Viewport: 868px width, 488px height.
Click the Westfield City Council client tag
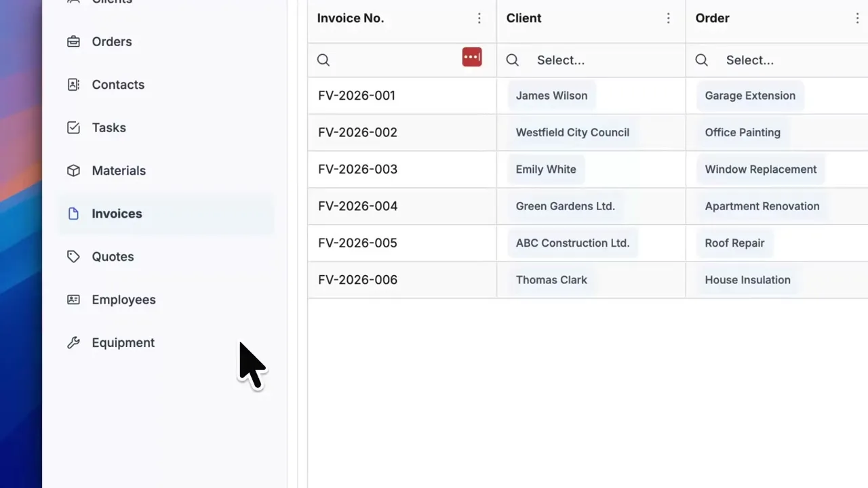pyautogui.click(x=572, y=133)
